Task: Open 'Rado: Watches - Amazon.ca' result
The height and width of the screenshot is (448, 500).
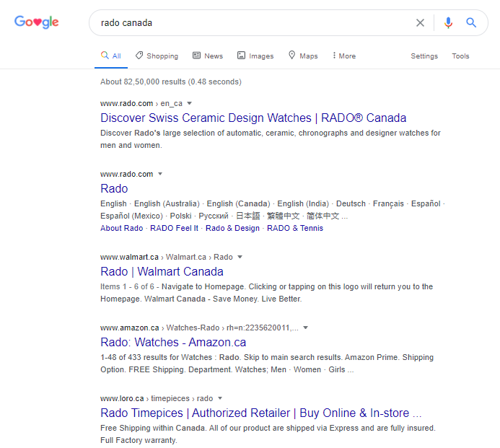Action: point(173,343)
